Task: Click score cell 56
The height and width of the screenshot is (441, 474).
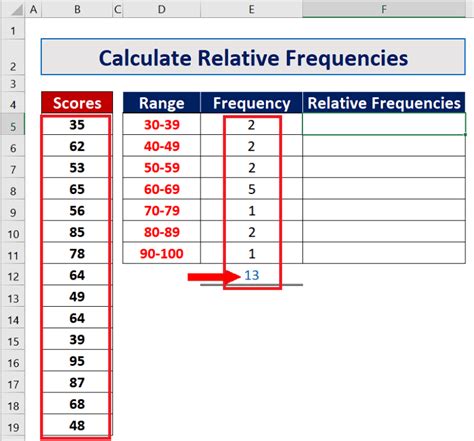Action: (77, 210)
